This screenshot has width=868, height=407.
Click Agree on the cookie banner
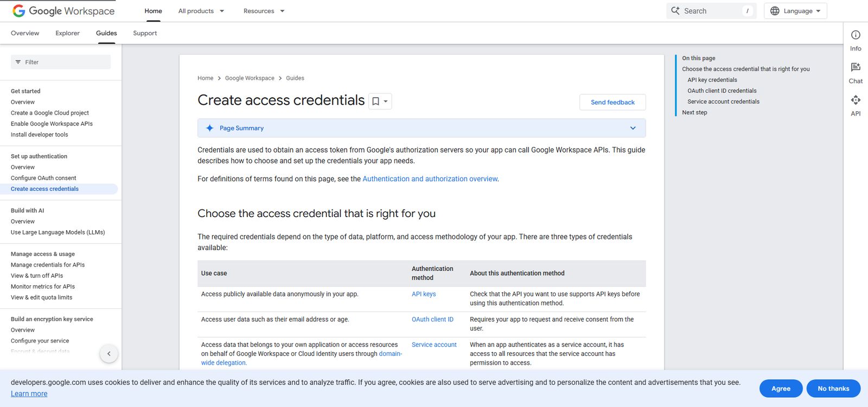[x=781, y=389]
